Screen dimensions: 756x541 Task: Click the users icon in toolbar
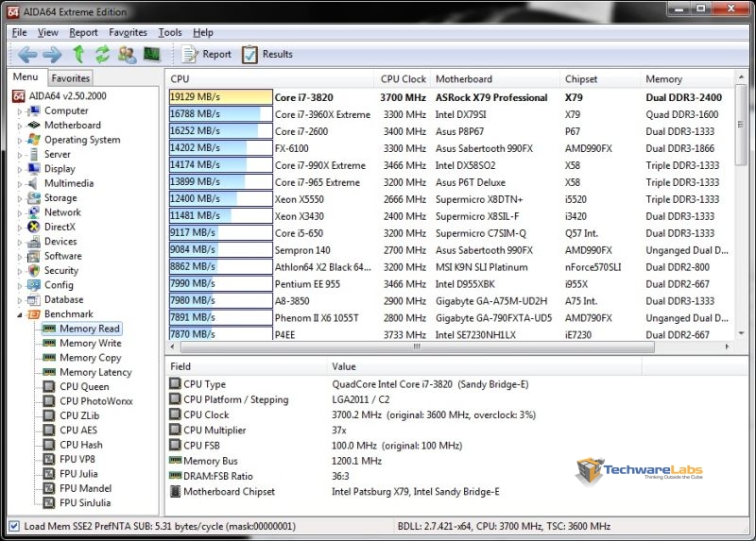127,54
